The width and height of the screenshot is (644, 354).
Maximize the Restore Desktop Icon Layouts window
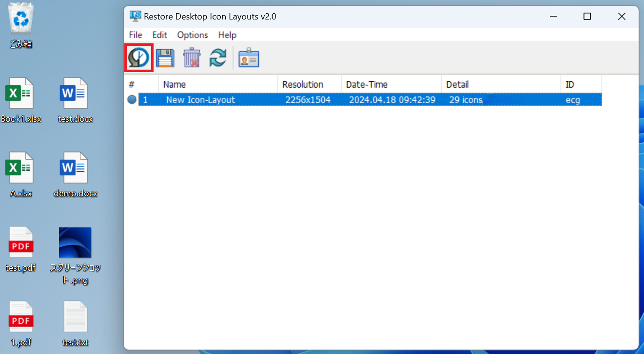coord(587,17)
